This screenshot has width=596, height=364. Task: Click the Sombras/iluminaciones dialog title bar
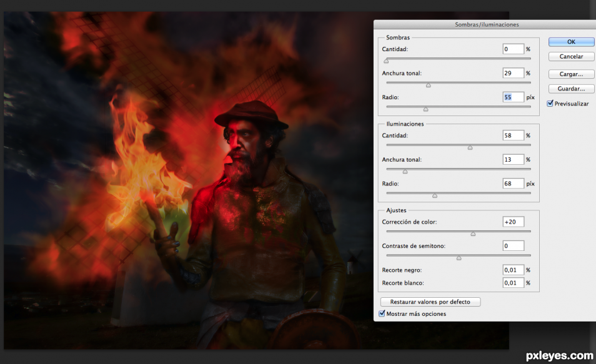[485, 24]
